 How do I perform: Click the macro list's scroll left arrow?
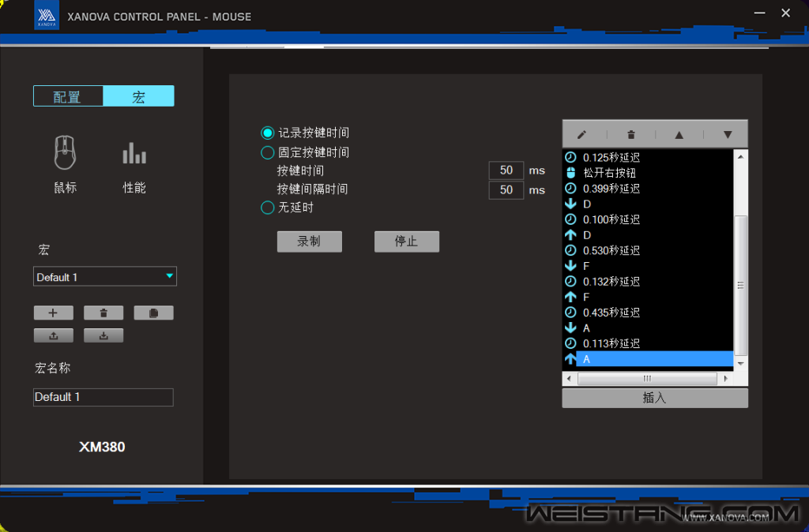569,379
